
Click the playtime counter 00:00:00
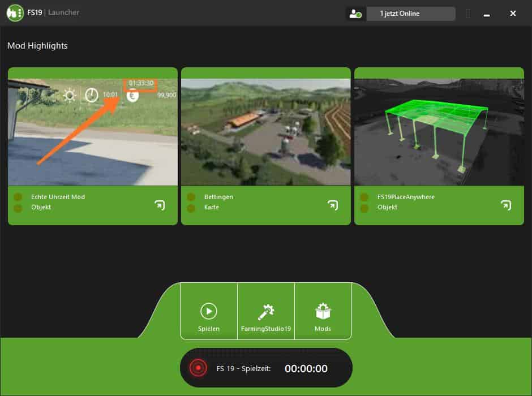(306, 369)
